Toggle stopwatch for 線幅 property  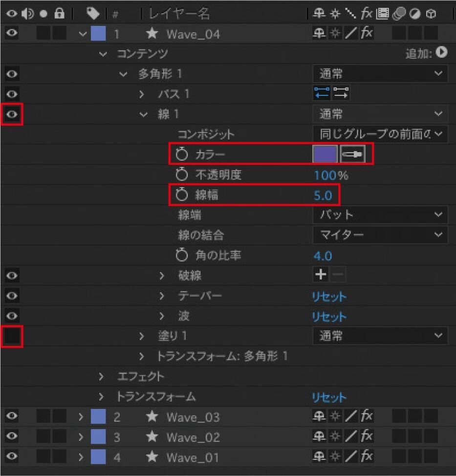(182, 195)
